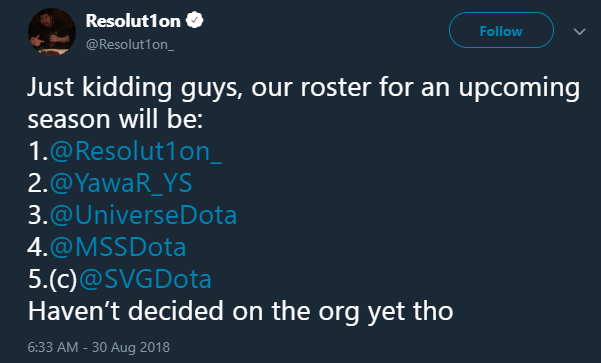Open the @Resolut1on_ mention in roster list
The image size is (601, 363).
click(x=136, y=151)
